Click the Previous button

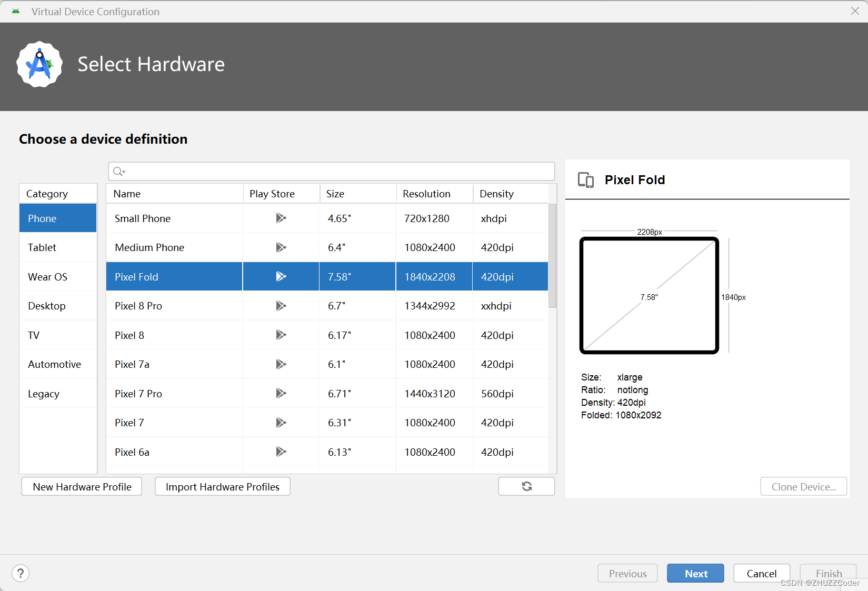627,574
